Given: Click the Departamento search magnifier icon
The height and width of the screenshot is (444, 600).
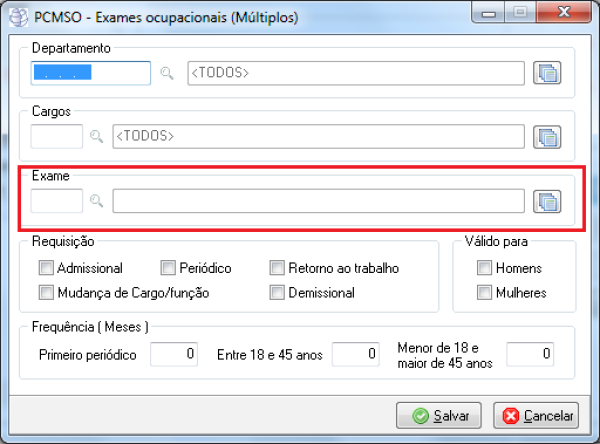Looking at the screenshot, I should tap(167, 74).
